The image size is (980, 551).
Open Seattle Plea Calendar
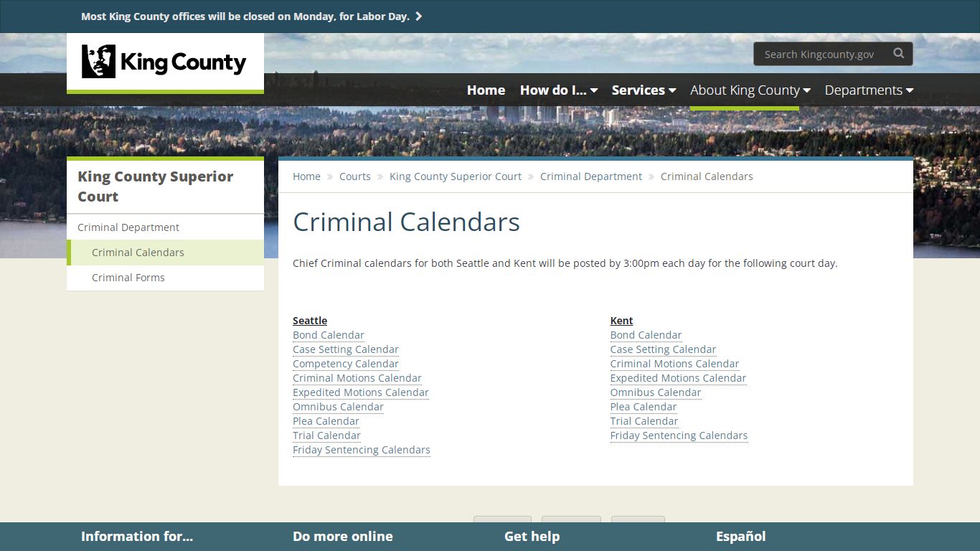click(326, 421)
